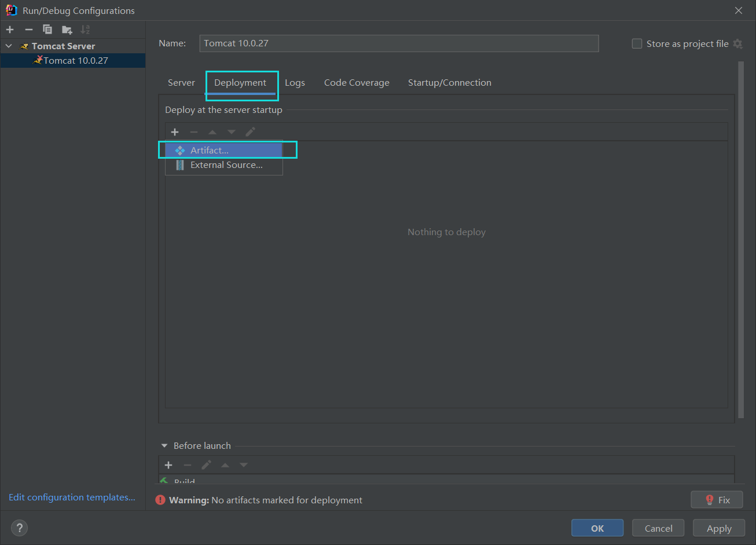Collapse the Before launch section
Image resolution: width=756 pixels, height=545 pixels.
(164, 446)
